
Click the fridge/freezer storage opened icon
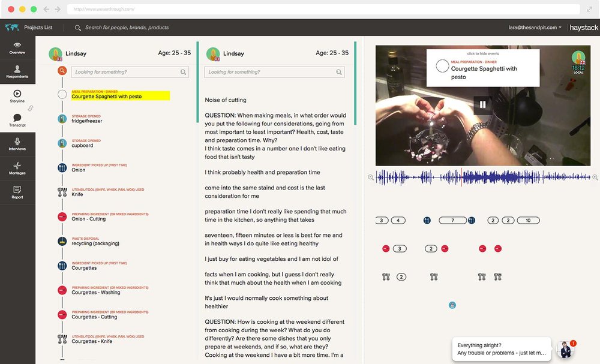point(62,119)
